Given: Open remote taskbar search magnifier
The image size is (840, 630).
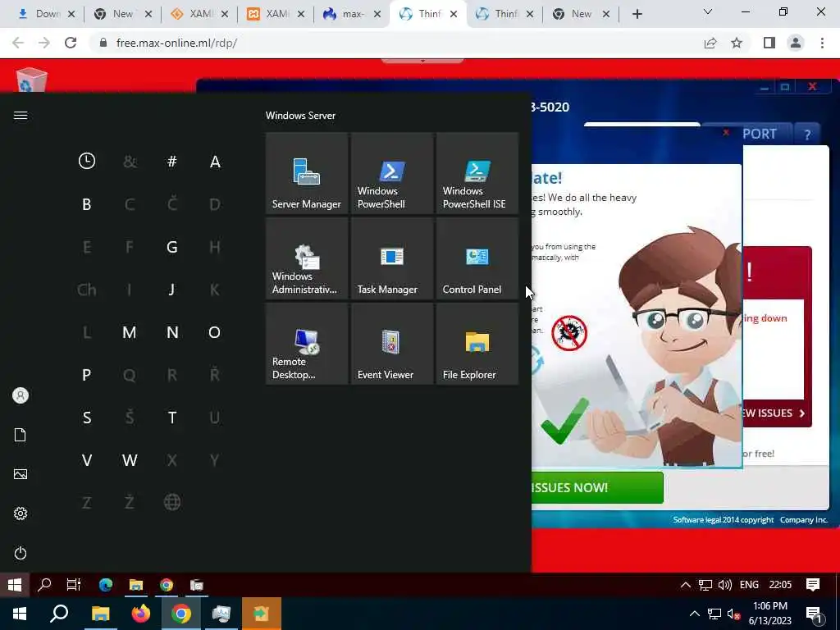Looking at the screenshot, I should tap(44, 584).
